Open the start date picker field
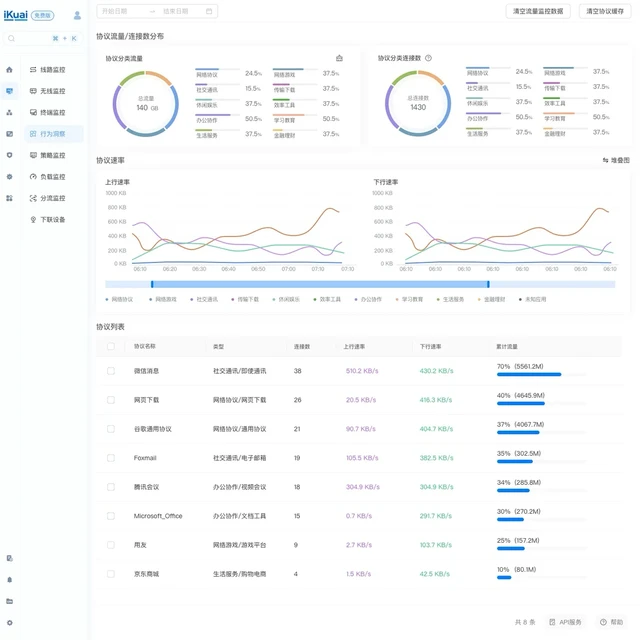Viewport: 640px width, 640px height. click(x=122, y=11)
